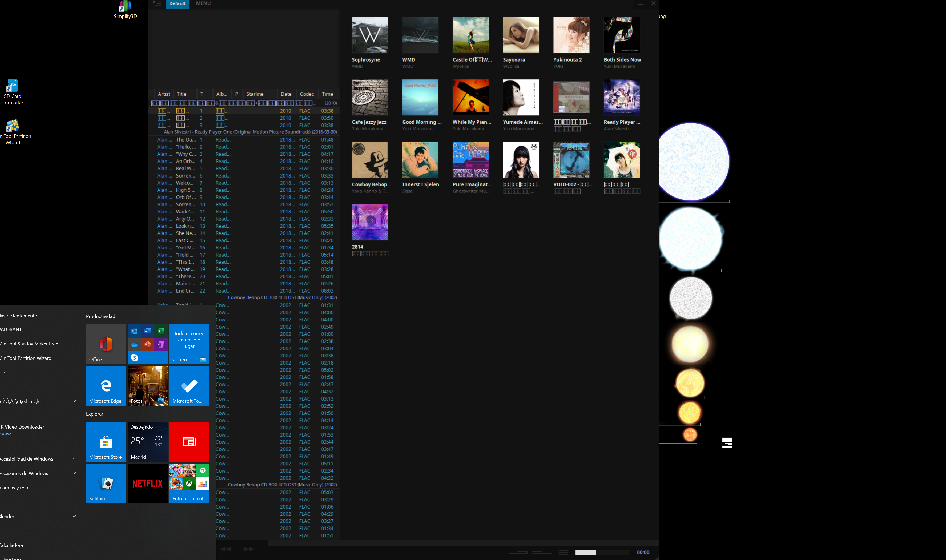This screenshot has width=946, height=560.
Task: Open the Simplify3D desktop shortcut
Action: 125,10
